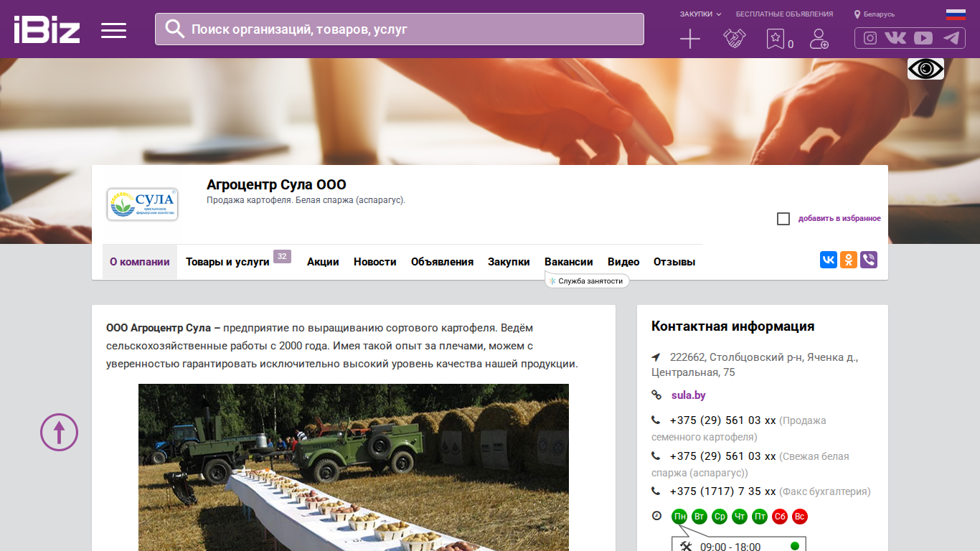Open the Видео tab
This screenshot has width=980, height=551.
(623, 262)
